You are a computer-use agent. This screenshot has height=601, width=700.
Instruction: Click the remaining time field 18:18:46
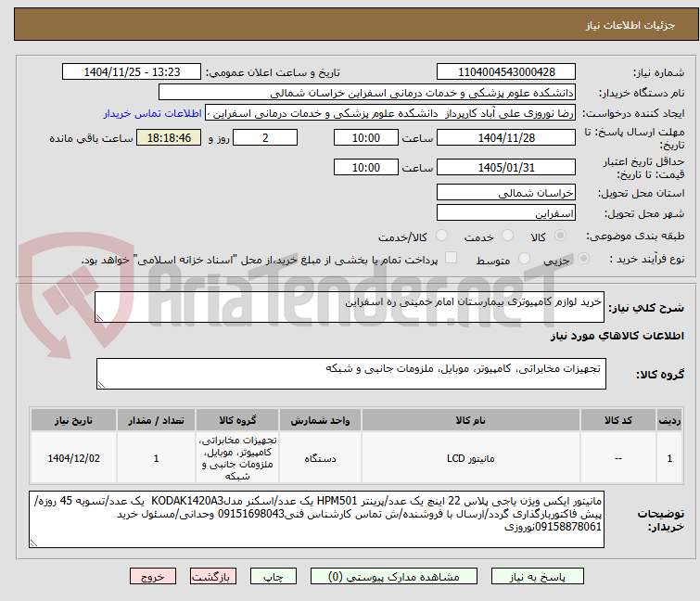169,137
